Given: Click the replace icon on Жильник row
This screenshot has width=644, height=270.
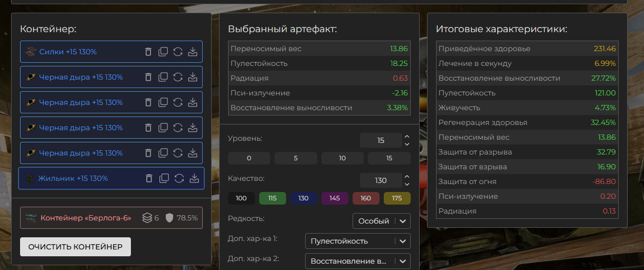Looking at the screenshot, I should [x=179, y=178].
